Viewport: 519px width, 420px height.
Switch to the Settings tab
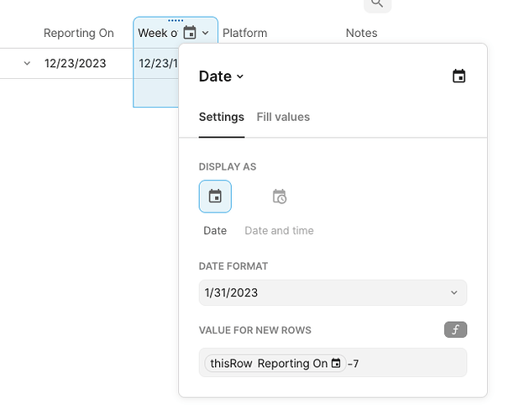pos(221,117)
